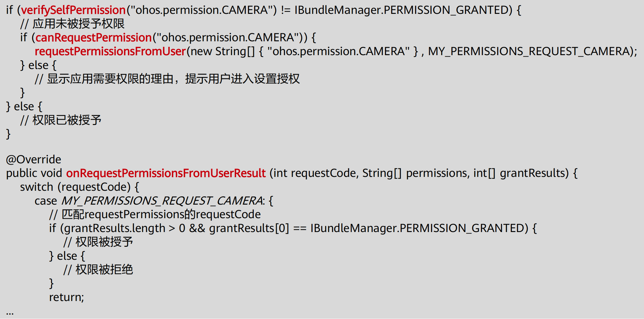Click the comment 权限被拒绝

tap(98, 269)
